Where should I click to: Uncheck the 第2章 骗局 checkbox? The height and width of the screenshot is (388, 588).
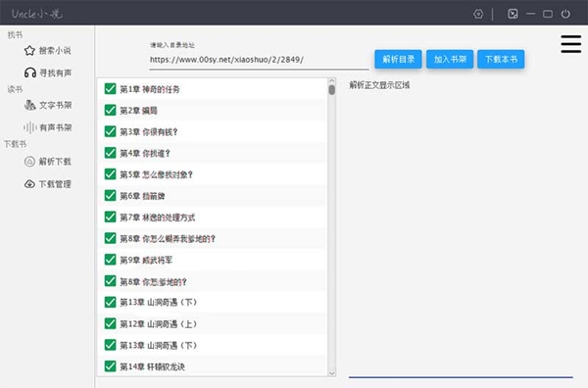[x=110, y=110]
